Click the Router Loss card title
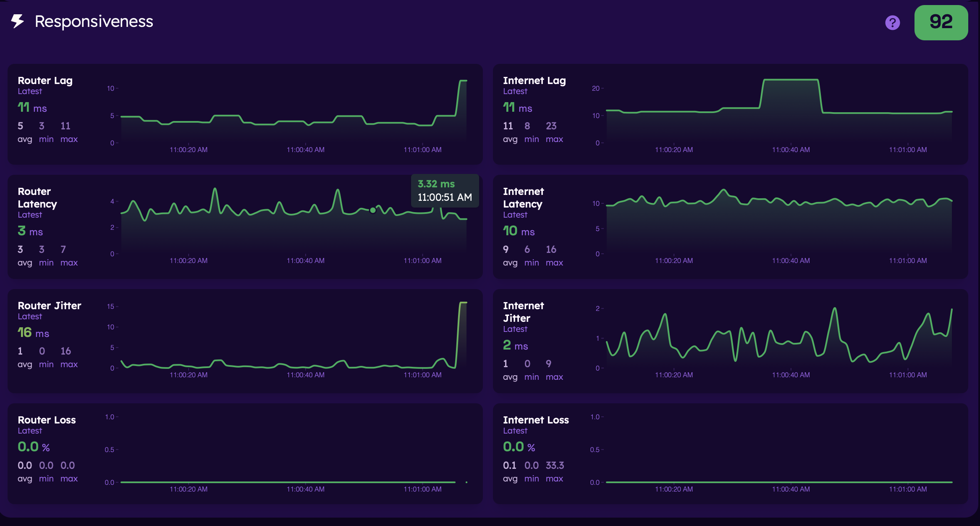 tap(47, 420)
